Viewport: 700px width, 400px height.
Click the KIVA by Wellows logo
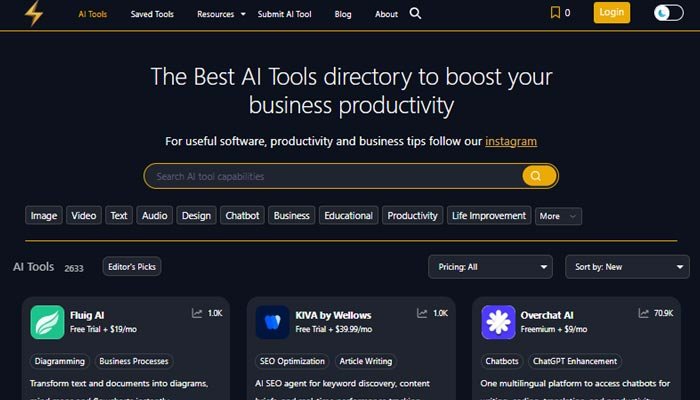coord(272,321)
